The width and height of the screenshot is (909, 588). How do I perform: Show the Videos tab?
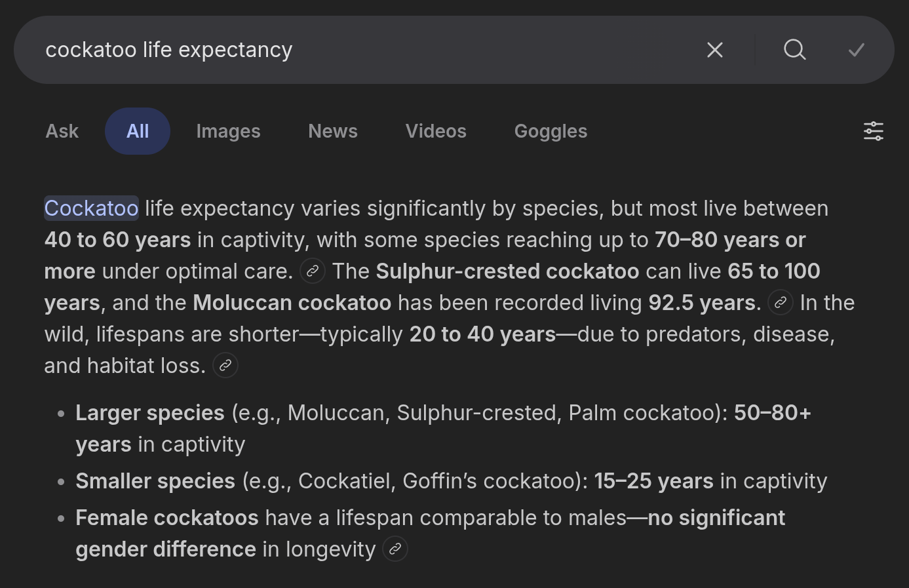(x=436, y=131)
